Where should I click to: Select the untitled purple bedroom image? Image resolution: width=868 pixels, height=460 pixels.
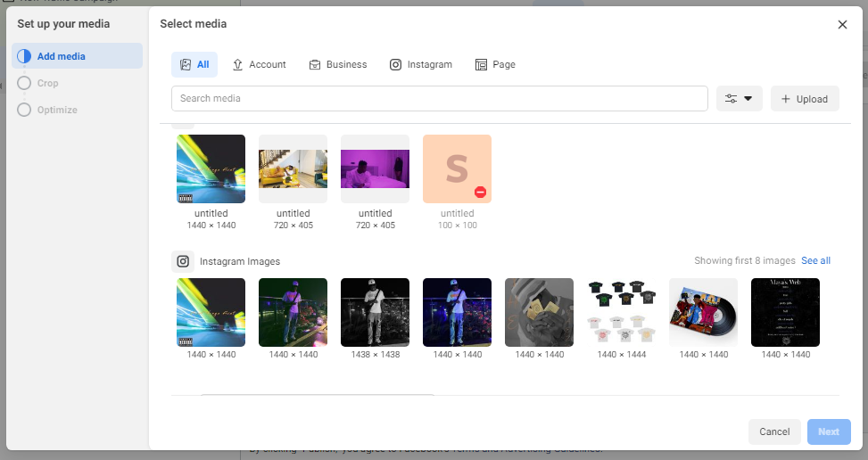tap(375, 168)
